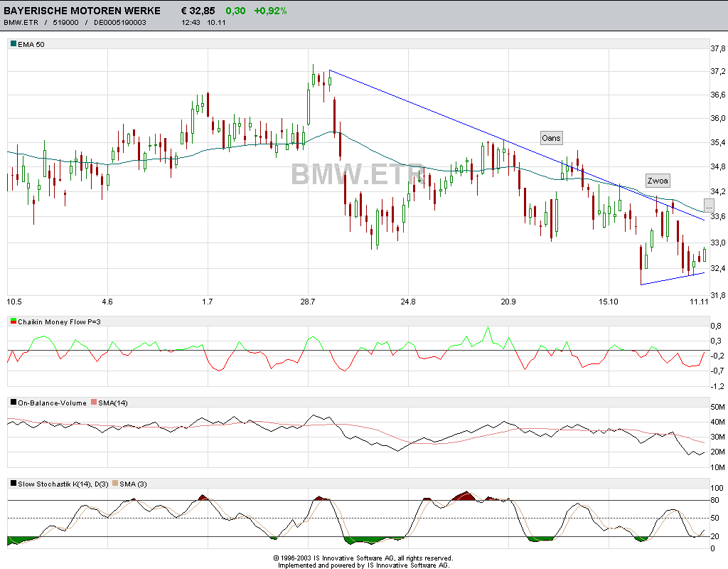The width and height of the screenshot is (728, 569).
Task: Click the stochastic axis value '80'
Action: (x=715, y=501)
